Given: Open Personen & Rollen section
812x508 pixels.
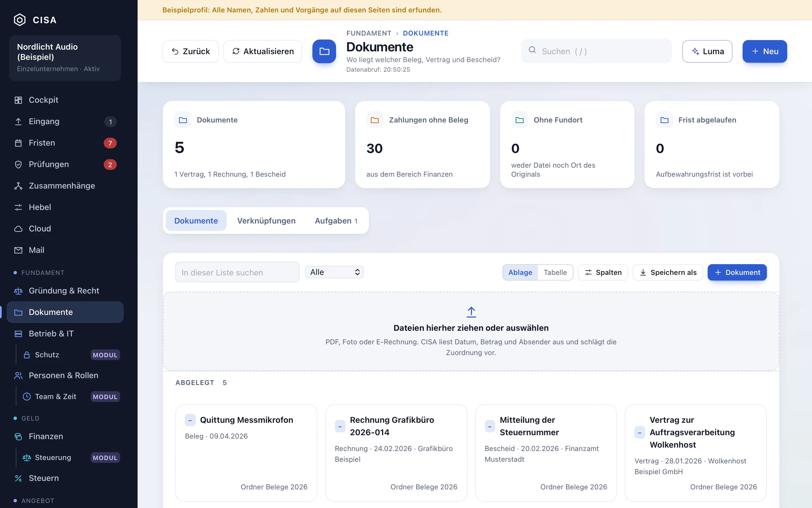Looking at the screenshot, I should (65, 375).
